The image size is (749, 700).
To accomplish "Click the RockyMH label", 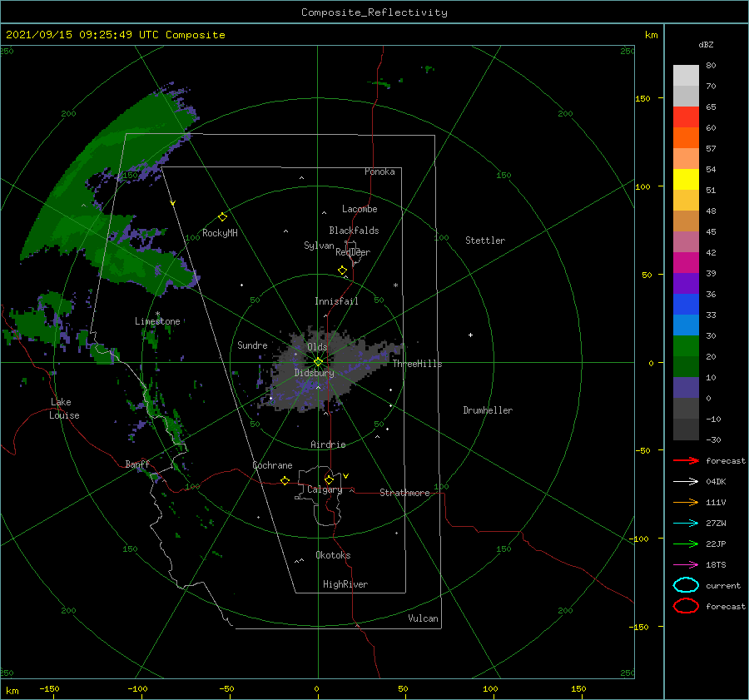I will [220, 233].
